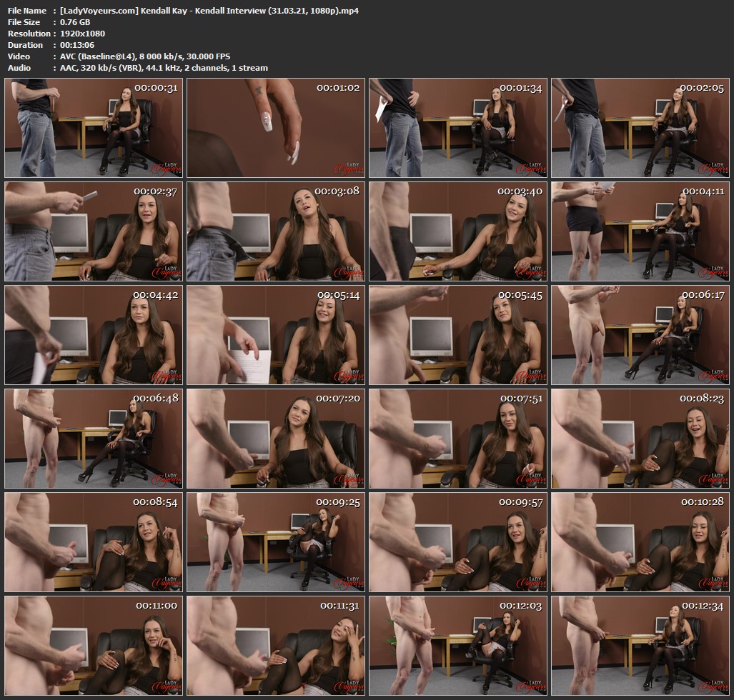Click the frame marked 00:07:20
734x700 pixels.
[277, 438]
